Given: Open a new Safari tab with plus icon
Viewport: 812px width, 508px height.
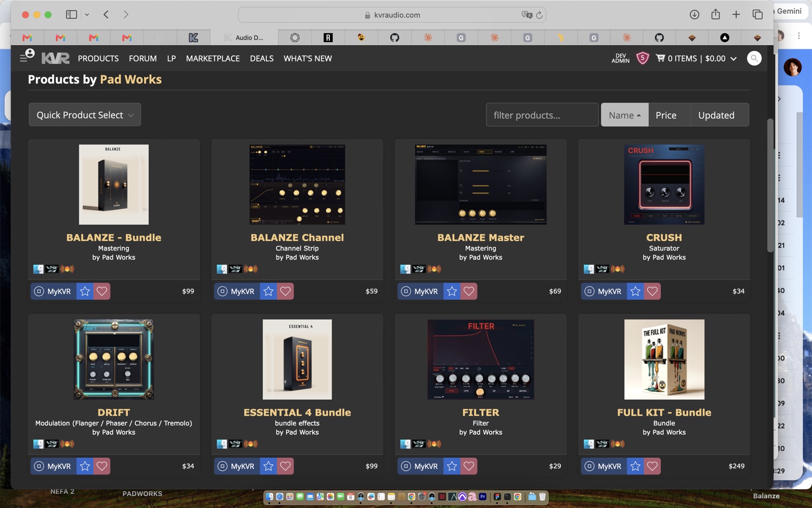Looking at the screenshot, I should click(x=736, y=15).
